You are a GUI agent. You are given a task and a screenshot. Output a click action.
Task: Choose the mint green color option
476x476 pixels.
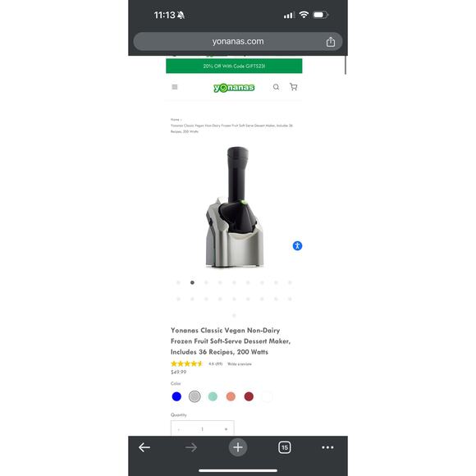(x=213, y=396)
